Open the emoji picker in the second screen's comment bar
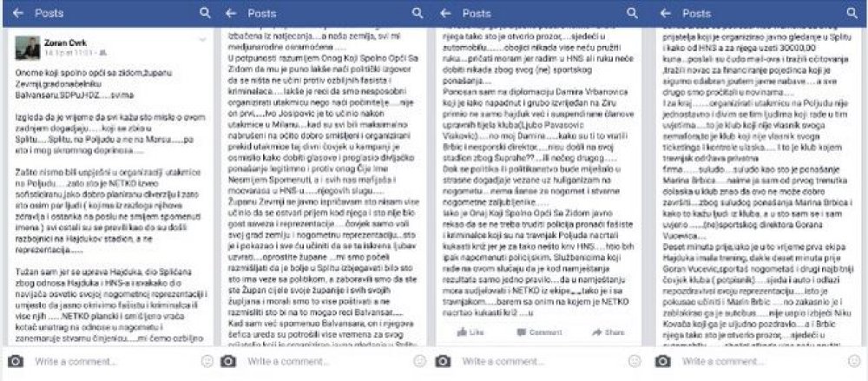The height and width of the screenshot is (381, 868). [x=419, y=362]
